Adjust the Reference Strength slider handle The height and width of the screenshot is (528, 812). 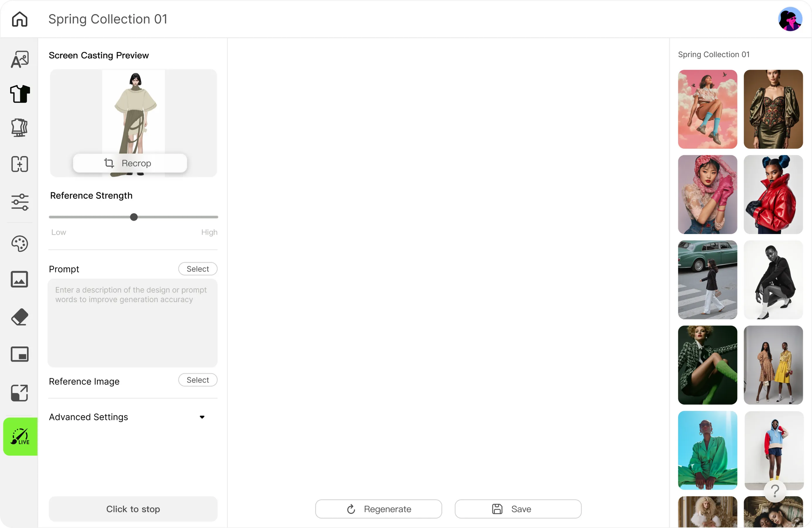pos(134,217)
